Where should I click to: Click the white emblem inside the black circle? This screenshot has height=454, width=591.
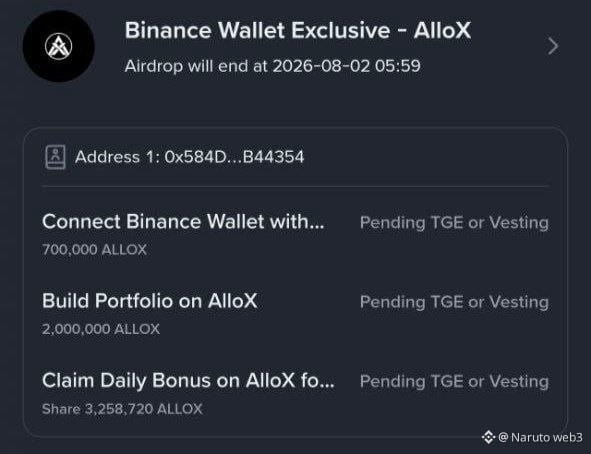coord(58,46)
